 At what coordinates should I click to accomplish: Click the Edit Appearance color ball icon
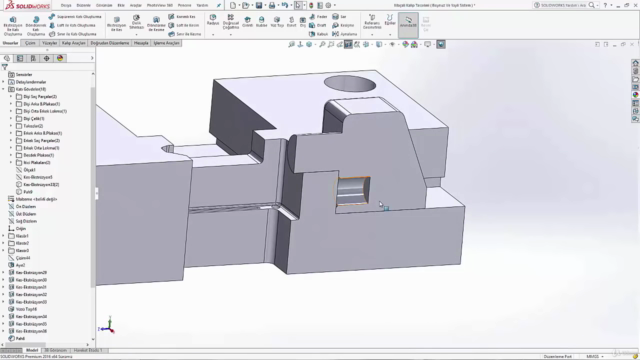pos(405,44)
